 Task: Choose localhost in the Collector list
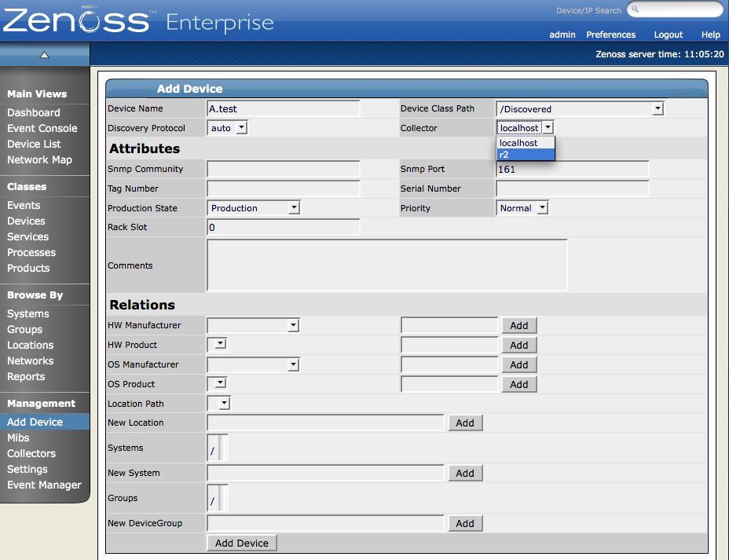526,143
